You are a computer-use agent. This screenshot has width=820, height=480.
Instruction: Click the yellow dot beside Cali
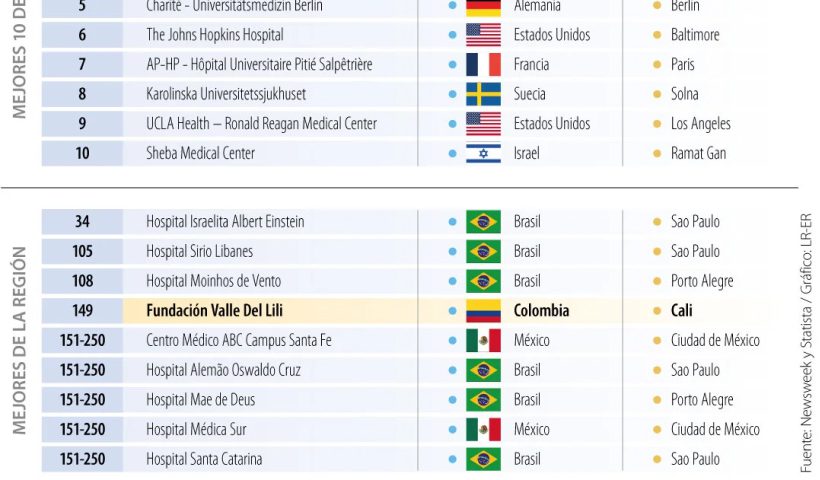[657, 311]
